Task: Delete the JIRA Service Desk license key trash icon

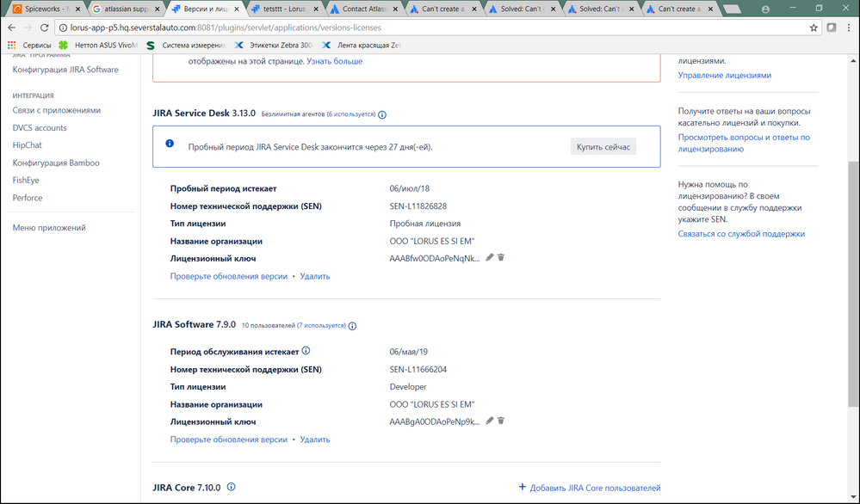Action: point(501,257)
